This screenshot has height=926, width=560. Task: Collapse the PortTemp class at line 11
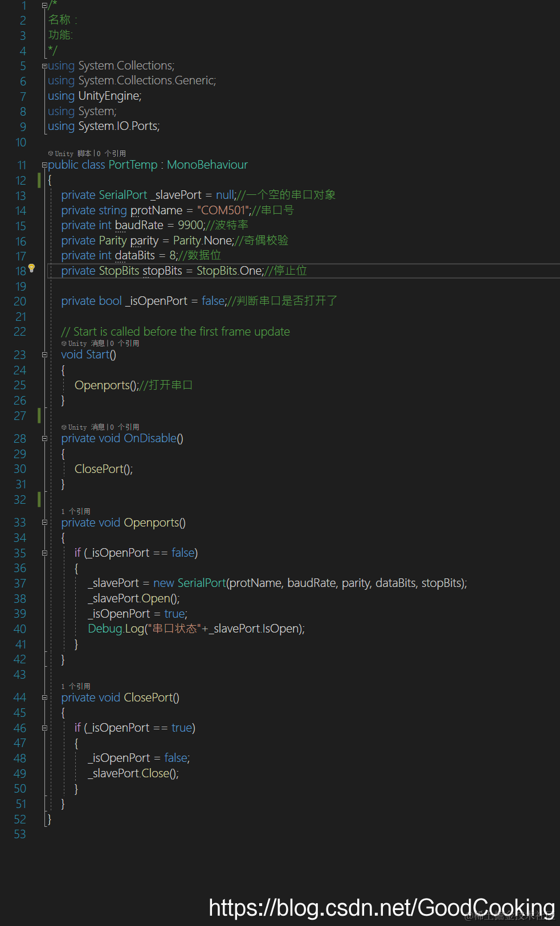click(44, 165)
